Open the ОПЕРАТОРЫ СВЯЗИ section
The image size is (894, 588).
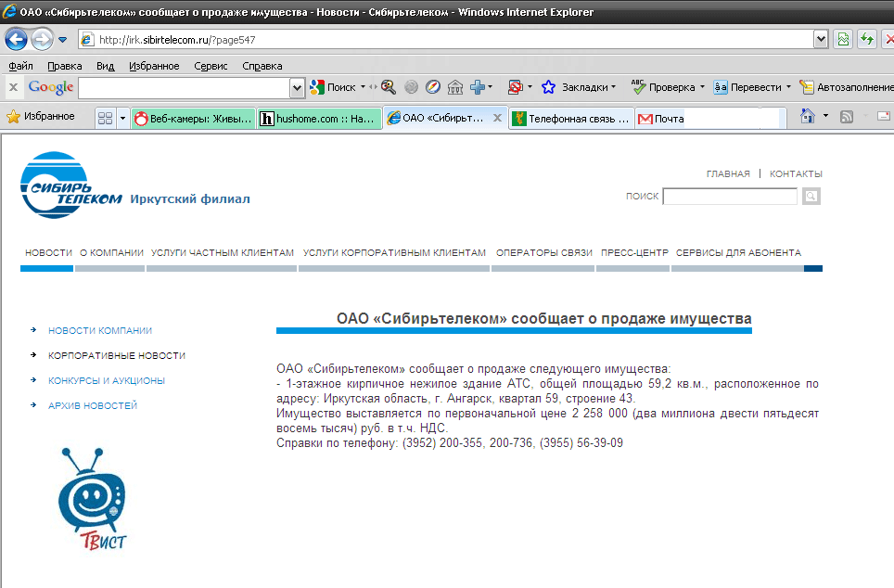tap(544, 252)
